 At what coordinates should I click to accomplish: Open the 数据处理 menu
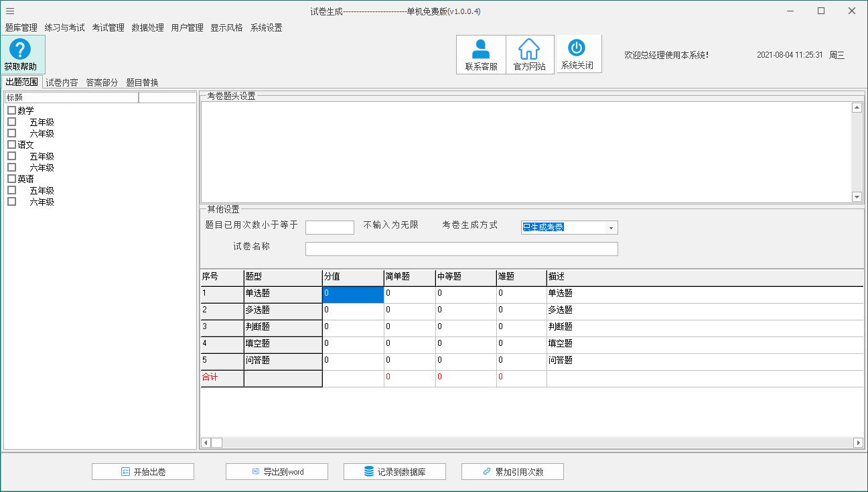(147, 27)
